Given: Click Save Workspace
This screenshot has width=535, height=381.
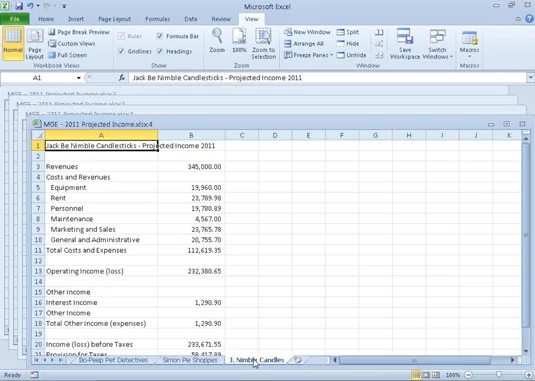Looking at the screenshot, I should pyautogui.click(x=405, y=44).
